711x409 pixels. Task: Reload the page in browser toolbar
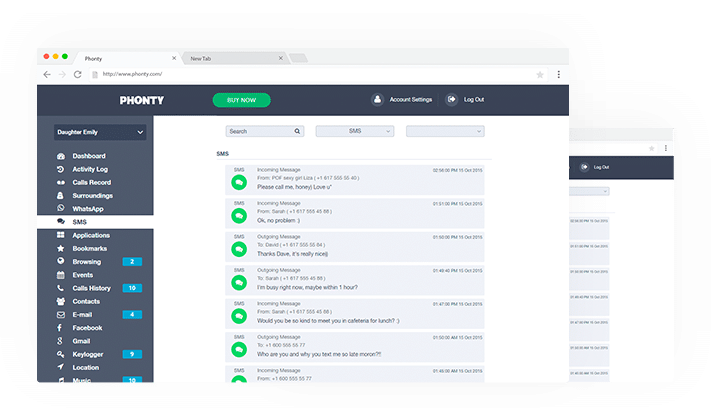pos(78,74)
